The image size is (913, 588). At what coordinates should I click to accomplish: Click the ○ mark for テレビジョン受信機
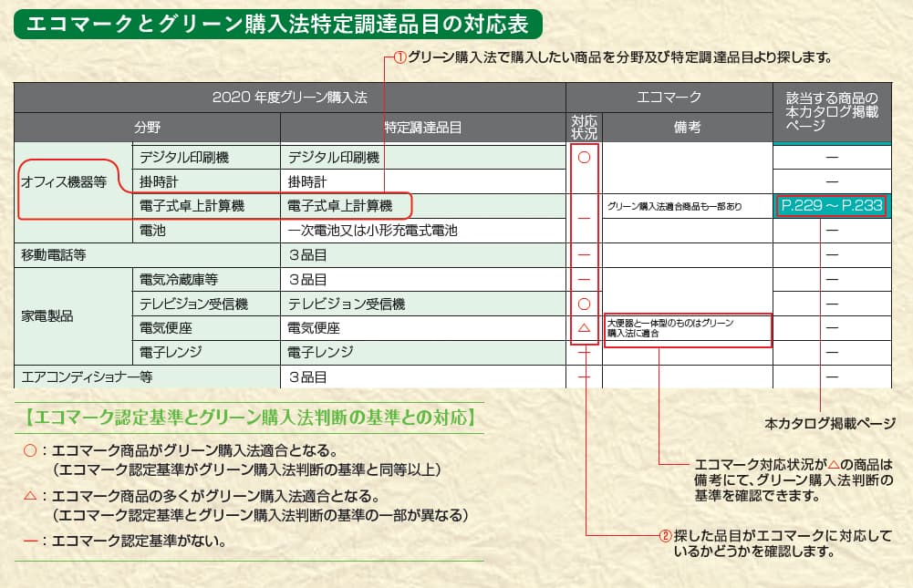(585, 304)
